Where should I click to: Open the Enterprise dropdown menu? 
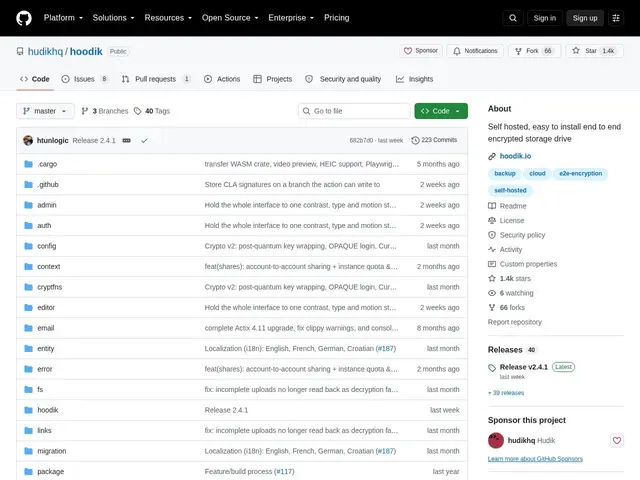pos(291,18)
